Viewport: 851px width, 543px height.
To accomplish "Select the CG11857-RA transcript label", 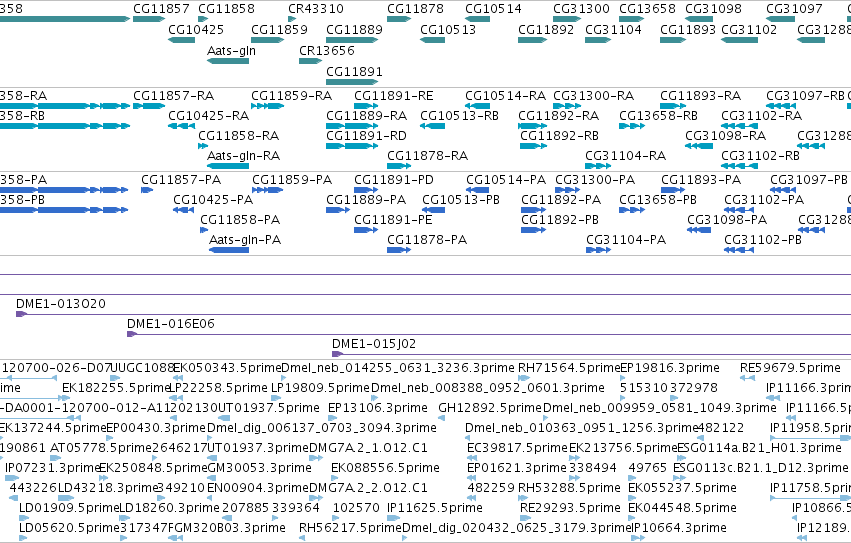I will click(174, 96).
